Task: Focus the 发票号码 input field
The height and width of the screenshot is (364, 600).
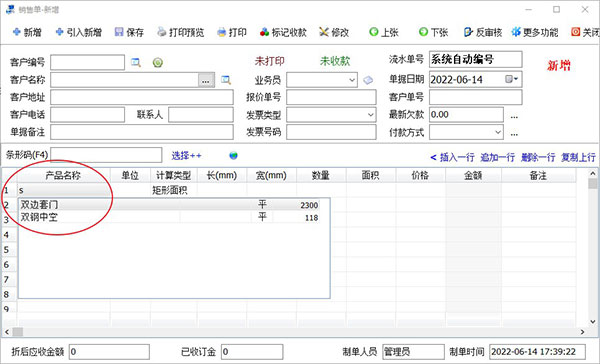Action: point(331,132)
